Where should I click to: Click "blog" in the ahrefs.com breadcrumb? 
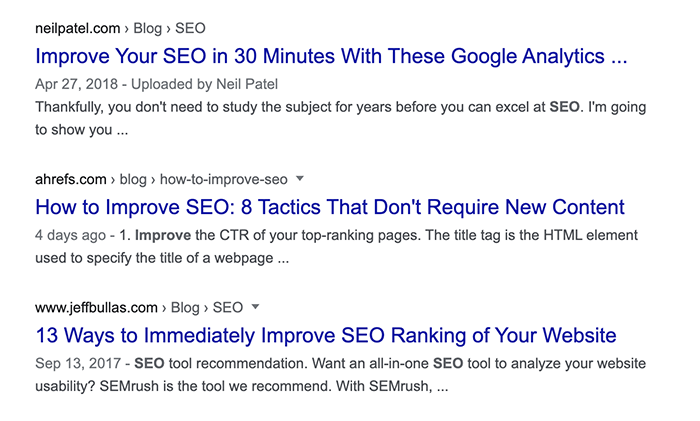click(133, 179)
